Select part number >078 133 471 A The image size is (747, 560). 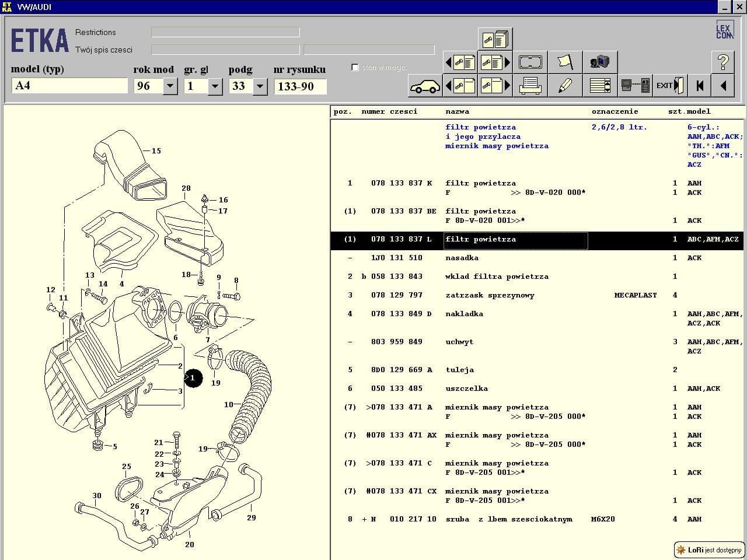tap(399, 407)
